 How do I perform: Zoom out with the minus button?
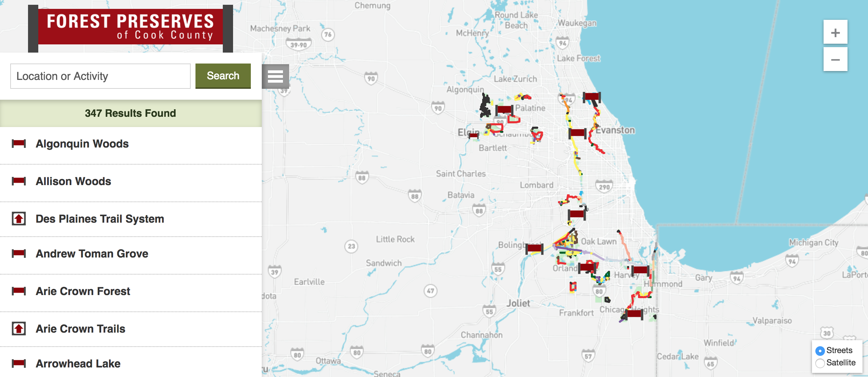pos(835,60)
